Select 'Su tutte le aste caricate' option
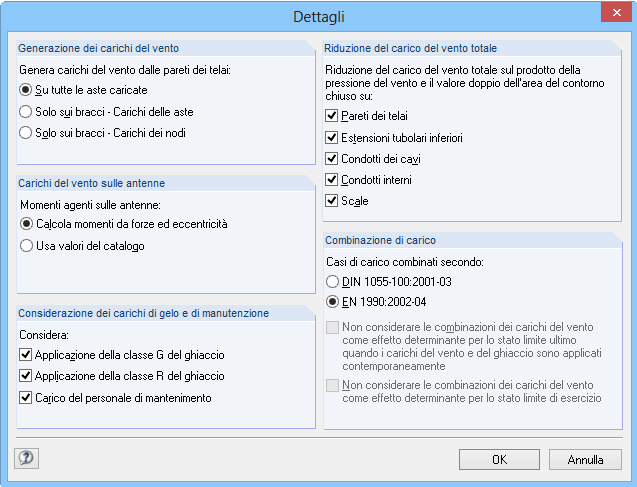This screenshot has height=487, width=637. pyautogui.click(x=26, y=90)
